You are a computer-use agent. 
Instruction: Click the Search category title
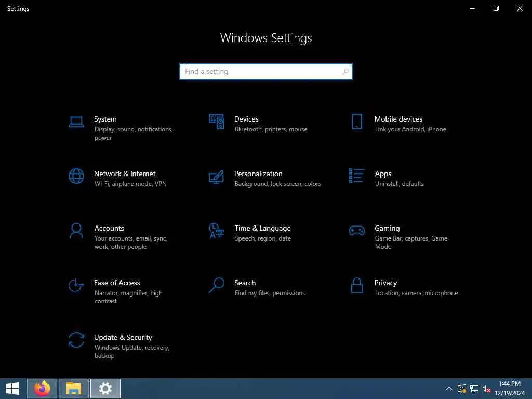tap(245, 283)
